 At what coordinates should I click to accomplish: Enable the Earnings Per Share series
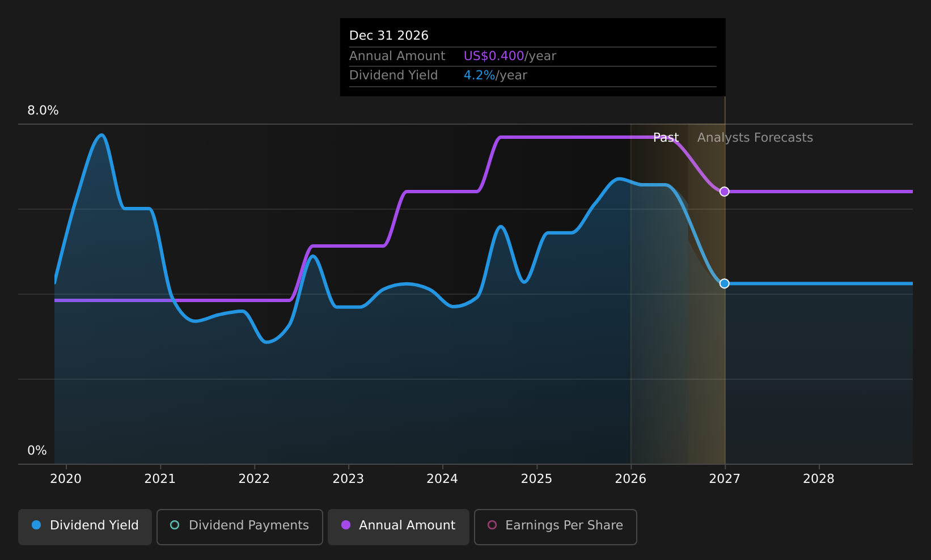coord(555,527)
